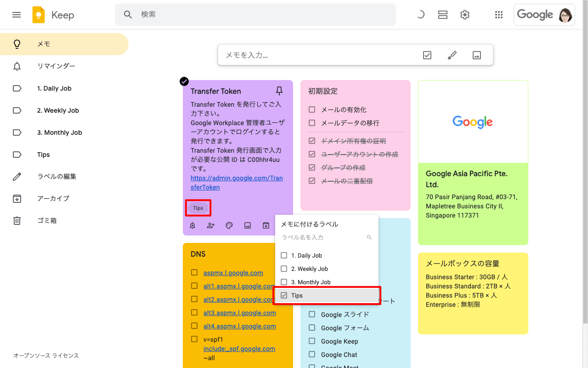The height and width of the screenshot is (368, 588).
Task: Archive the Transfer Token note
Action: pos(266,225)
